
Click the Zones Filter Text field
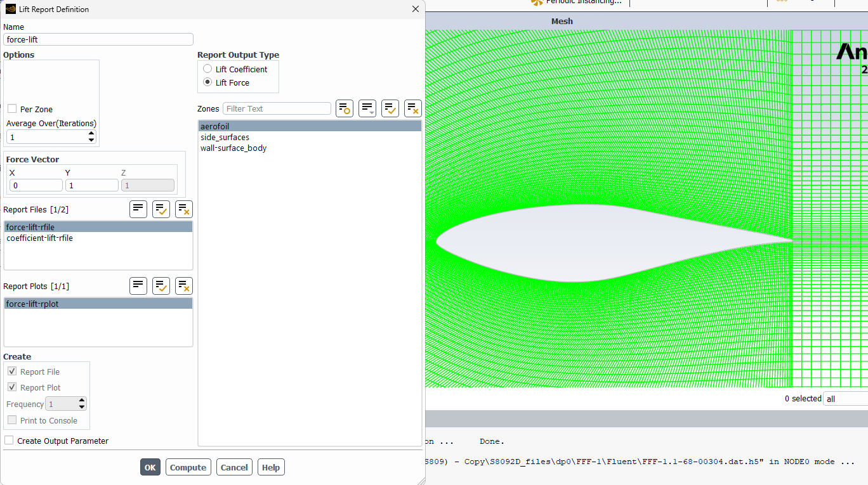(277, 108)
